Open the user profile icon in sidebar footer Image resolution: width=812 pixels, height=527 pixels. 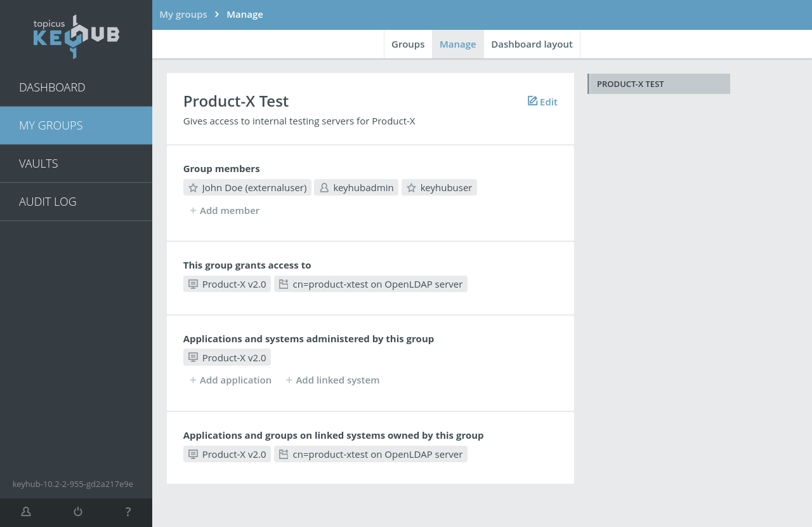(x=26, y=512)
